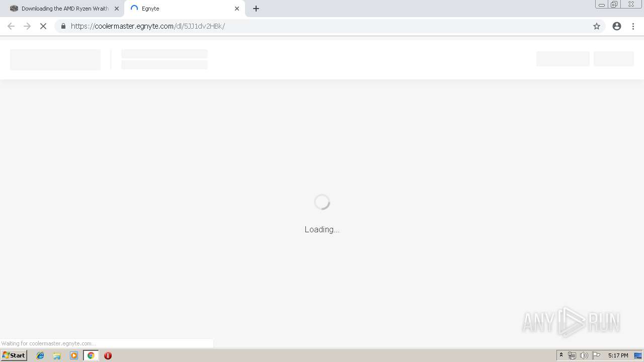View site information via the lock icon
The image size is (644, 362).
click(x=63, y=26)
